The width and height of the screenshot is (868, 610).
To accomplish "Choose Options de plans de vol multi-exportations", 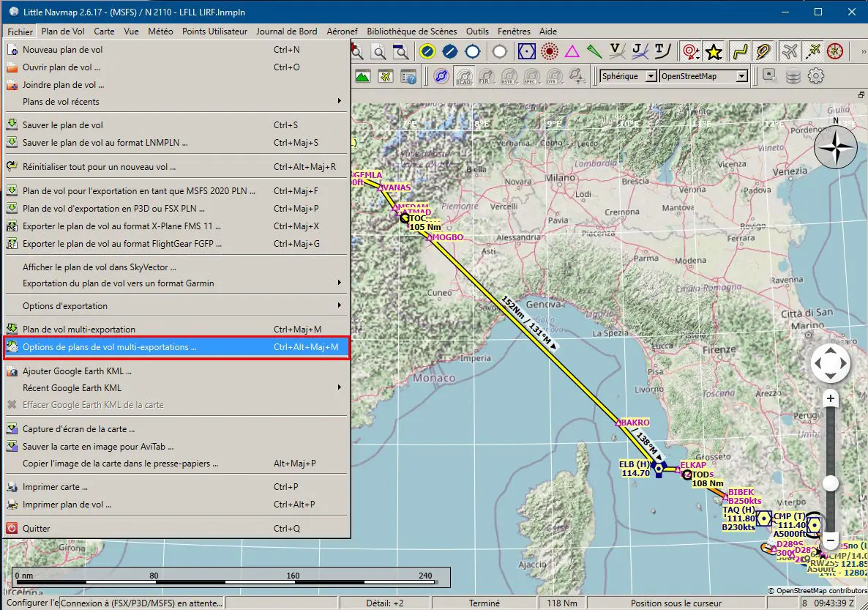I will [x=176, y=347].
